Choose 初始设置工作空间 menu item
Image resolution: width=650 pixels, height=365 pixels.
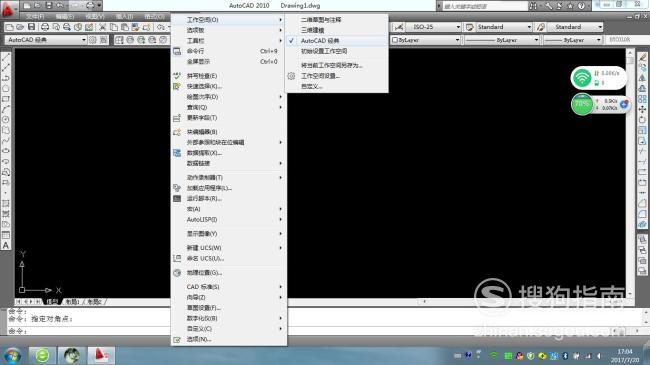(x=337, y=51)
